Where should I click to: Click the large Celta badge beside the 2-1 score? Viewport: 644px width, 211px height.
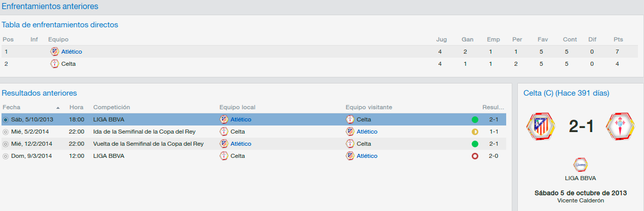[x=621, y=126]
